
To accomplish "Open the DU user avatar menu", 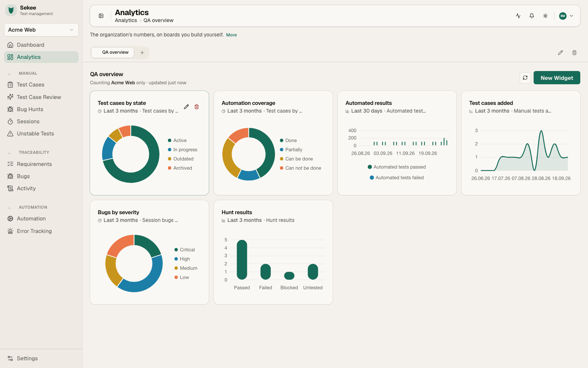I will [x=566, y=16].
